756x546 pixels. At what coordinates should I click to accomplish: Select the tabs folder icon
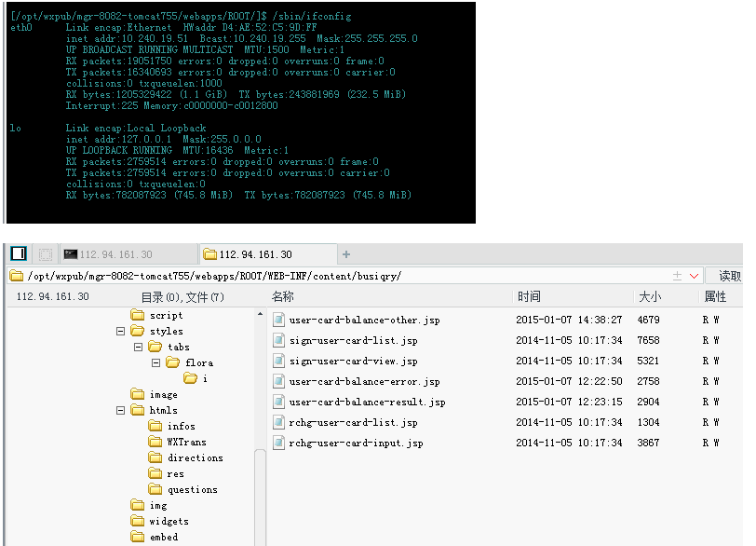155,347
